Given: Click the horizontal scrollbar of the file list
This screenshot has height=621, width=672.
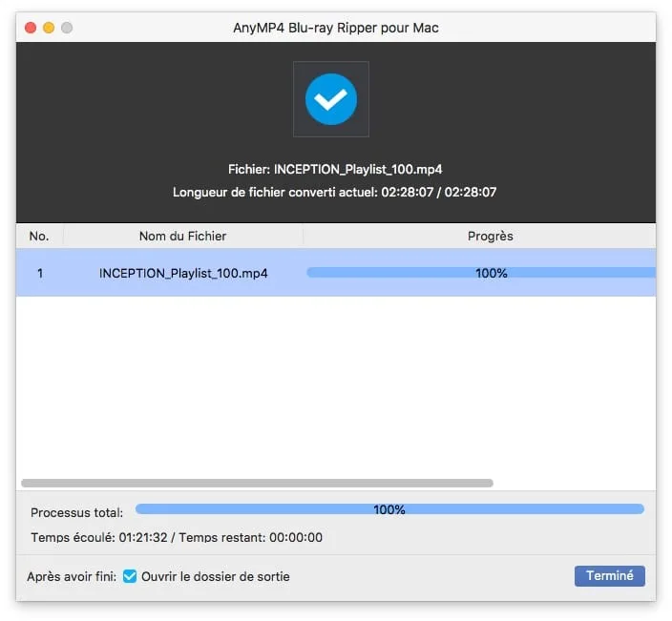Looking at the screenshot, I should click(x=257, y=483).
